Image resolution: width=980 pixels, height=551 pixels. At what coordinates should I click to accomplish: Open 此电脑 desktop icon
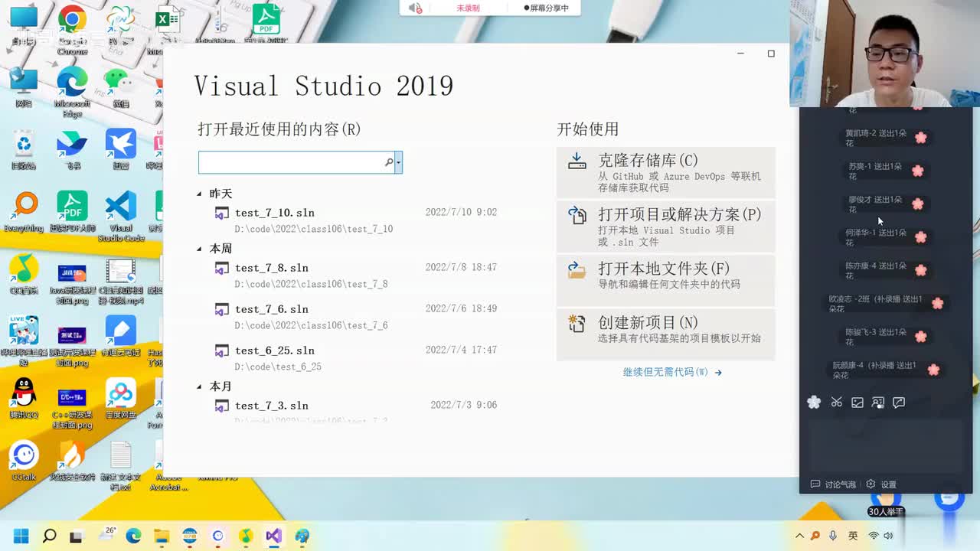(x=24, y=25)
